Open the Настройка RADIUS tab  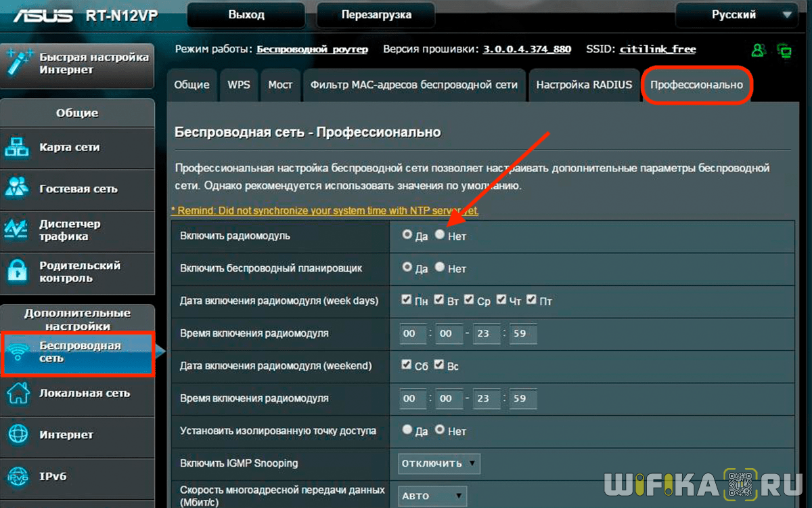pyautogui.click(x=584, y=85)
